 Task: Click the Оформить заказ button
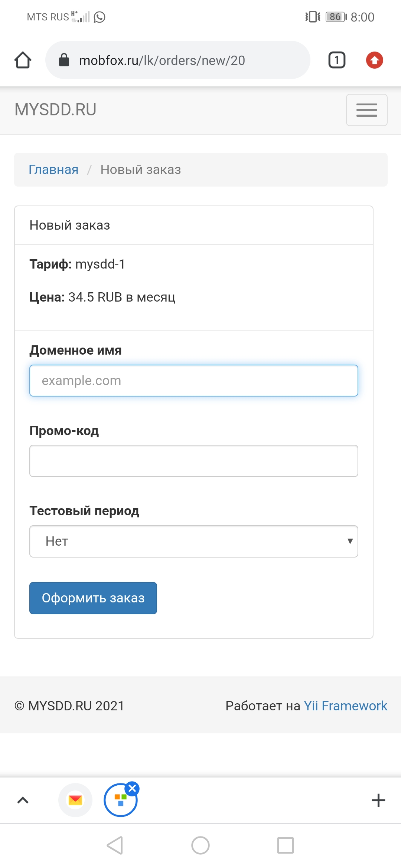pyautogui.click(x=93, y=598)
